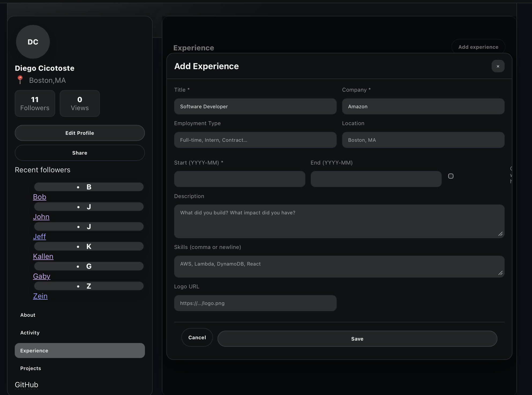The width and height of the screenshot is (532, 395).
Task: Click Zein's Z avatar badge
Action: [x=89, y=286]
